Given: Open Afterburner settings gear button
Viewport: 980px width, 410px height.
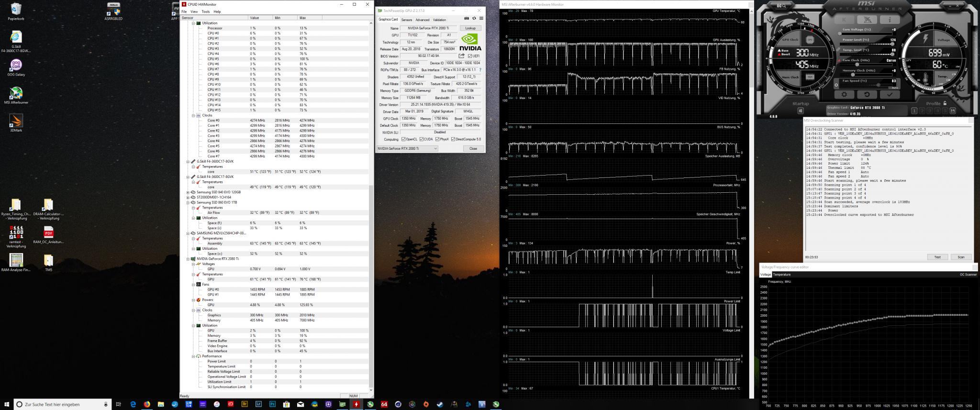Looking at the screenshot, I should (844, 95).
